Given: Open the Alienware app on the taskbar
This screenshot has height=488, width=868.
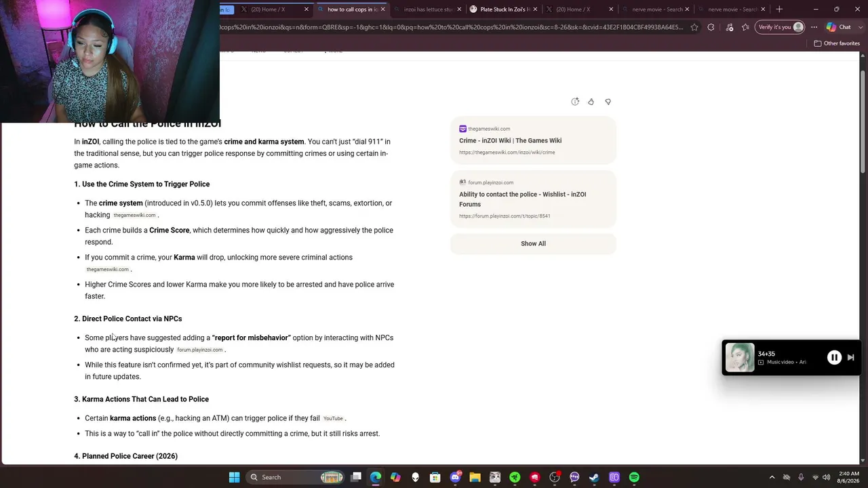Looking at the screenshot, I should (416, 477).
